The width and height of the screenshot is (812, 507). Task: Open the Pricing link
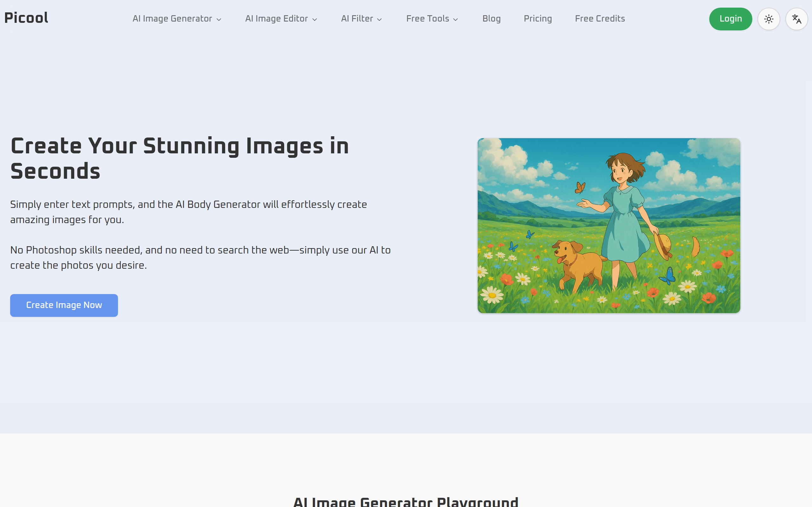tap(538, 19)
